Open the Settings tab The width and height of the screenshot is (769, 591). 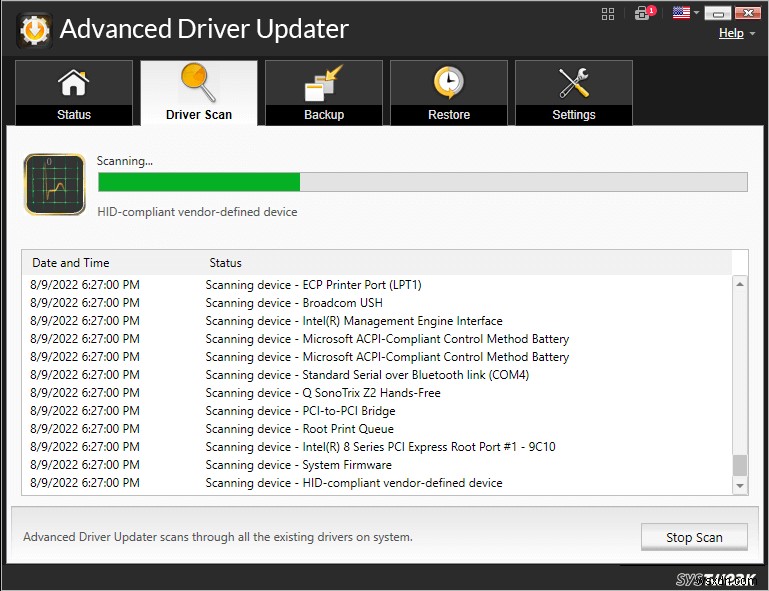tap(574, 93)
